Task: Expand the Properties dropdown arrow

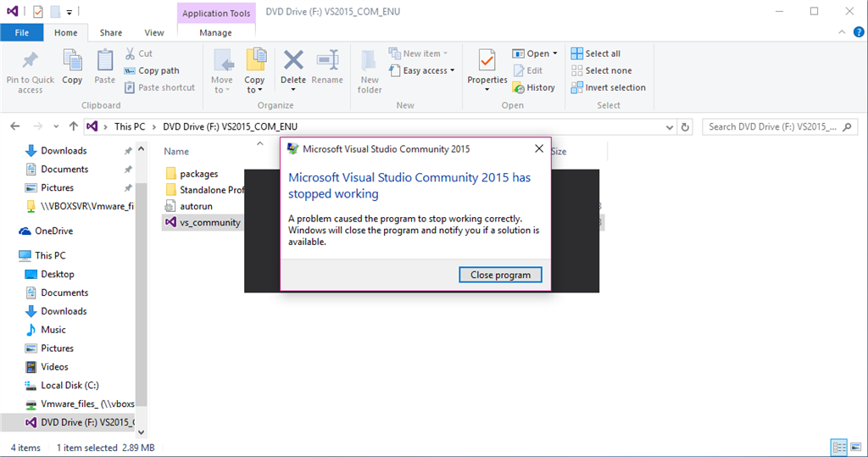Action: (x=487, y=90)
